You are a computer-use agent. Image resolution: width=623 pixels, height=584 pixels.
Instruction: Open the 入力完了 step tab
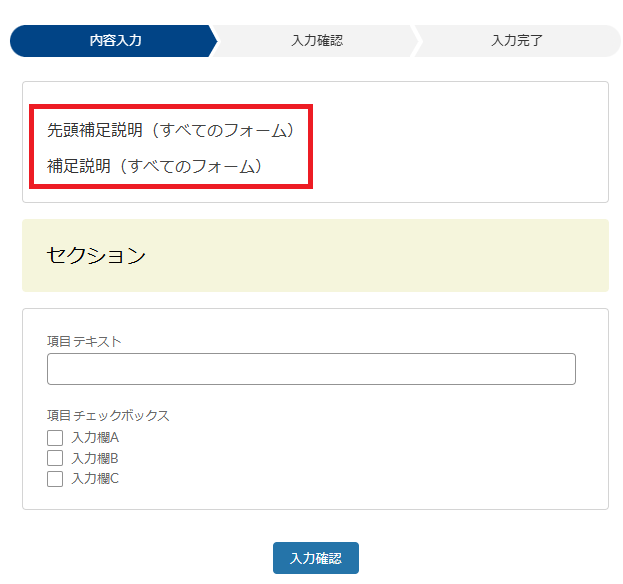coord(517,41)
